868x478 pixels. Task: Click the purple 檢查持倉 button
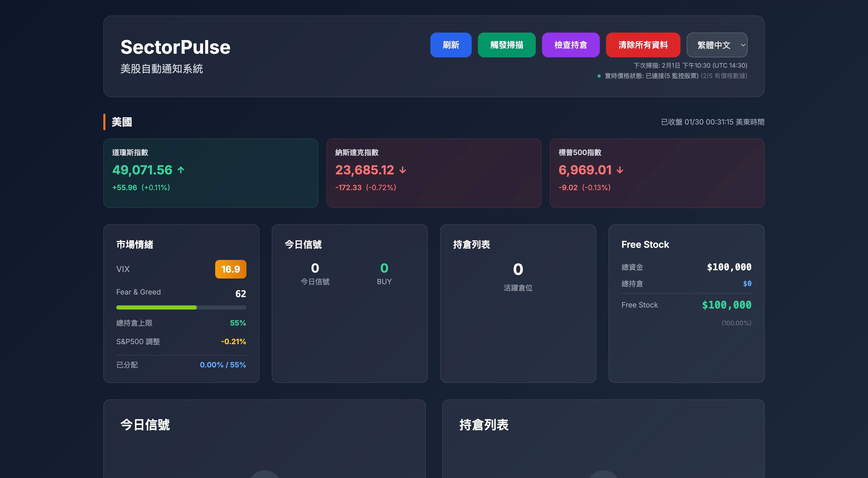pyautogui.click(x=570, y=45)
